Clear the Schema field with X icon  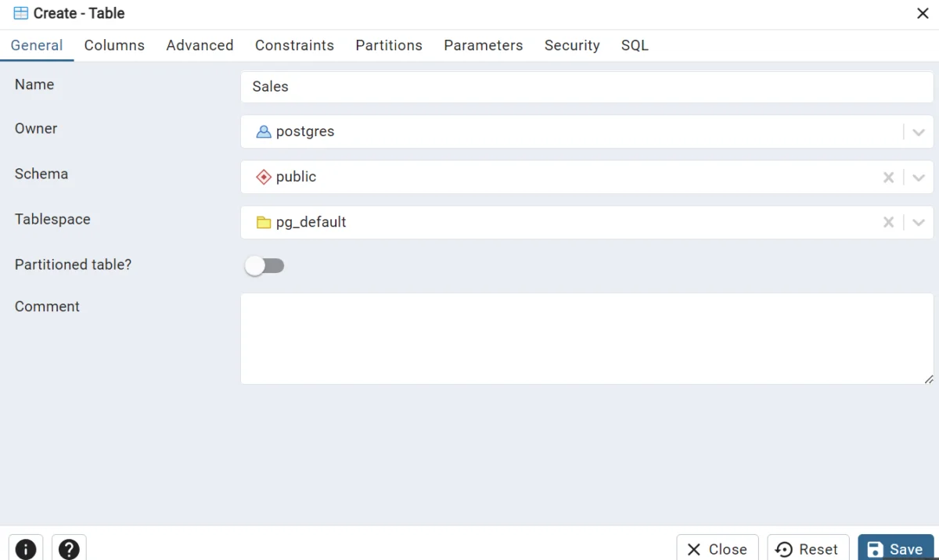pyautogui.click(x=888, y=178)
